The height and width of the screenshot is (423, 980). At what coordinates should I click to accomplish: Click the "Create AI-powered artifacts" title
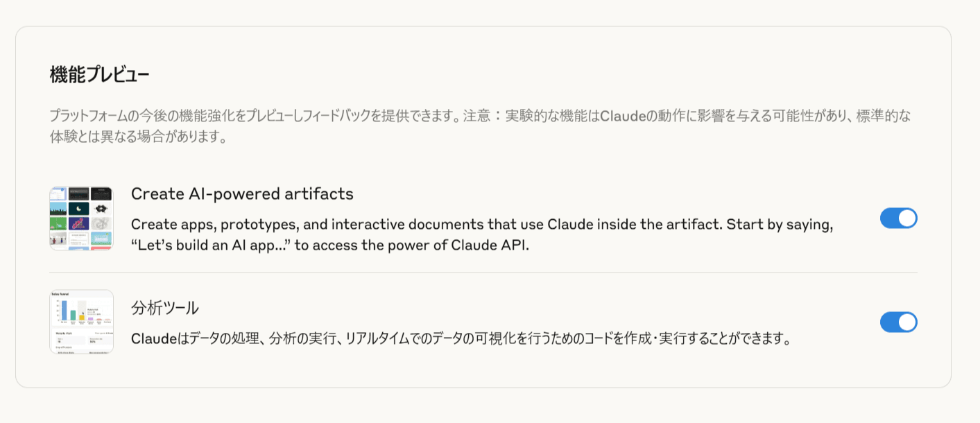click(242, 194)
